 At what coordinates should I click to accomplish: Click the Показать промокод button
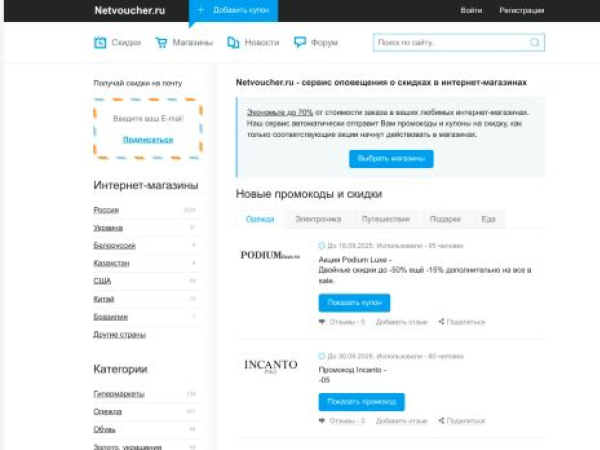pos(362,402)
